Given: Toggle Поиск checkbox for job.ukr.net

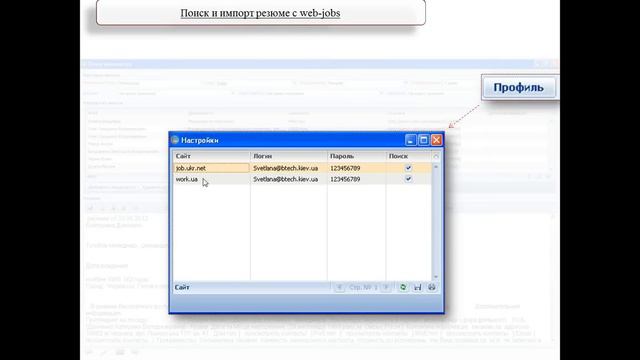Looking at the screenshot, I should click(408, 168).
